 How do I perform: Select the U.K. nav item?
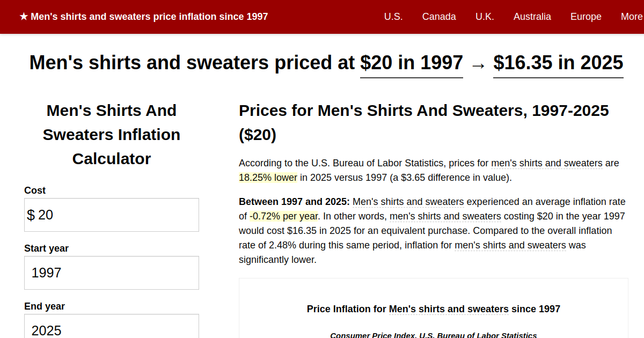(x=485, y=17)
